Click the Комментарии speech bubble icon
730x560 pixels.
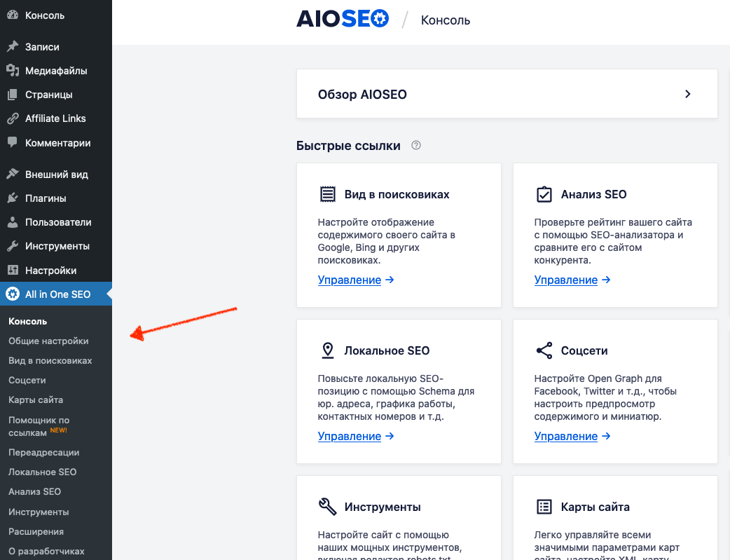click(13, 142)
